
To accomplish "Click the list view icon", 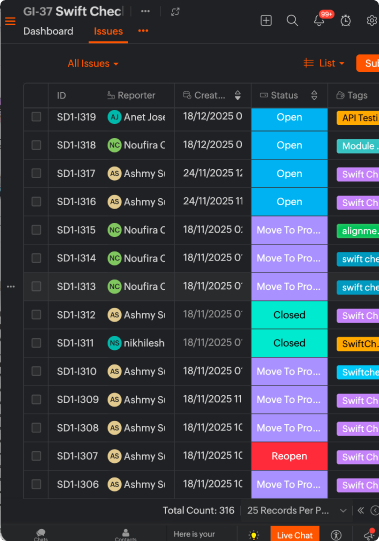I will [309, 63].
